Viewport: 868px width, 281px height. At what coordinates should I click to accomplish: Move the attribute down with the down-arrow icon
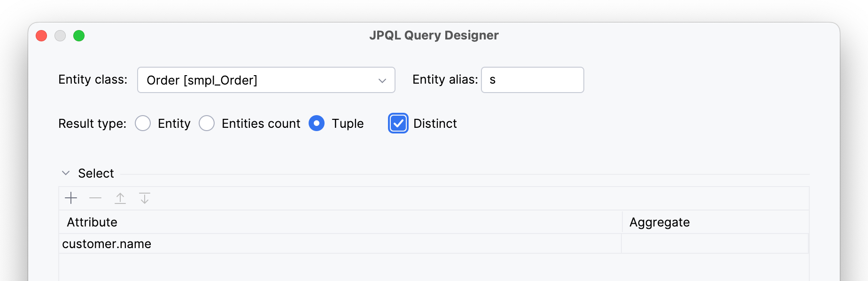pos(145,198)
